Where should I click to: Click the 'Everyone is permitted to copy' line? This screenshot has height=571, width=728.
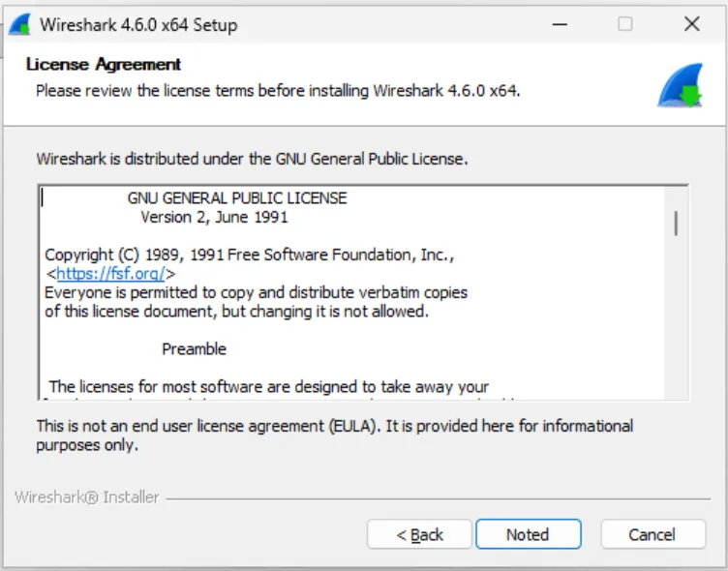[256, 292]
